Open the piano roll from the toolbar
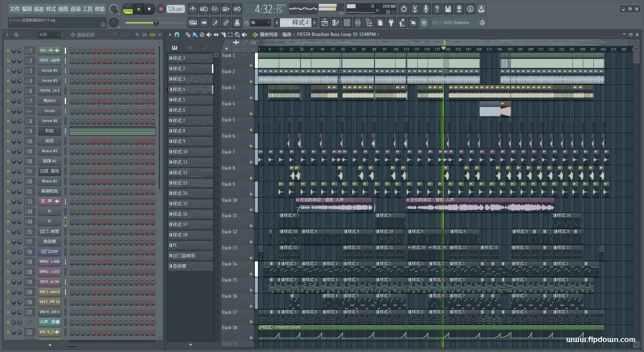This screenshot has height=352, width=644. (335, 23)
